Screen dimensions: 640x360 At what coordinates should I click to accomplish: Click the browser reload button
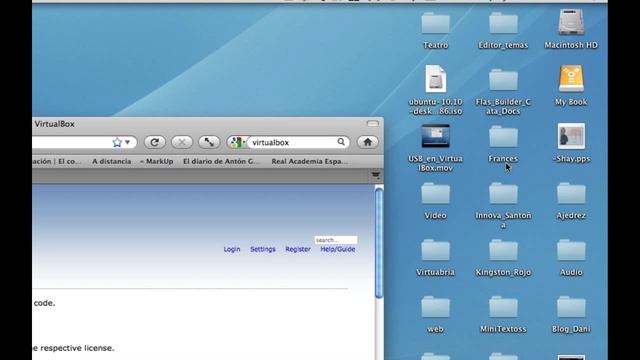click(x=154, y=142)
